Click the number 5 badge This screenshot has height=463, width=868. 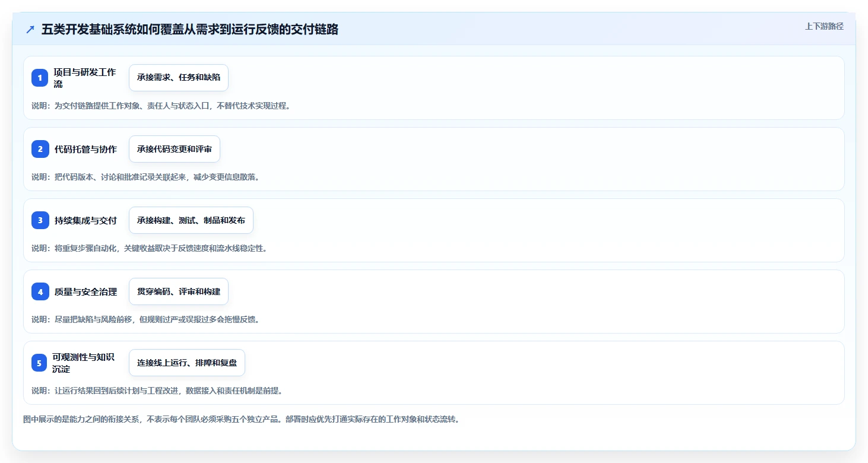tap(40, 363)
